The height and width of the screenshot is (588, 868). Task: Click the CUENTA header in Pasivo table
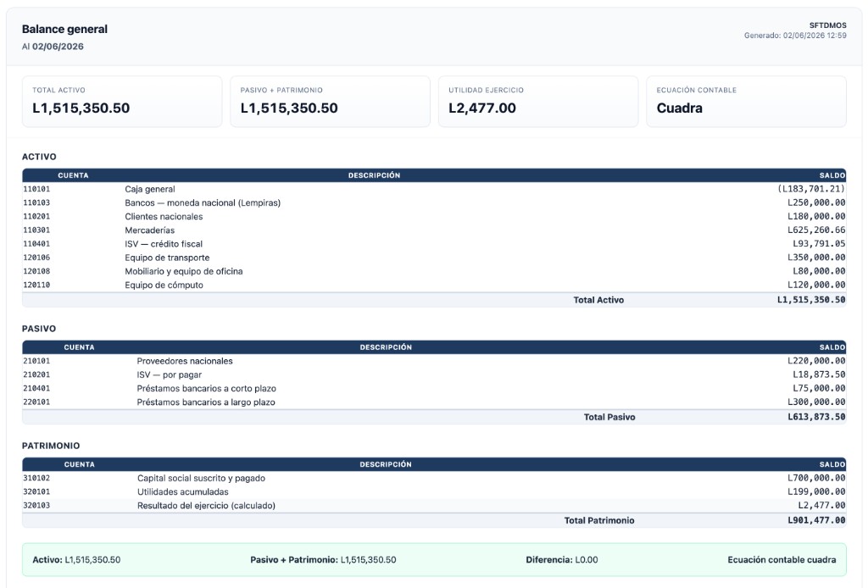click(79, 347)
